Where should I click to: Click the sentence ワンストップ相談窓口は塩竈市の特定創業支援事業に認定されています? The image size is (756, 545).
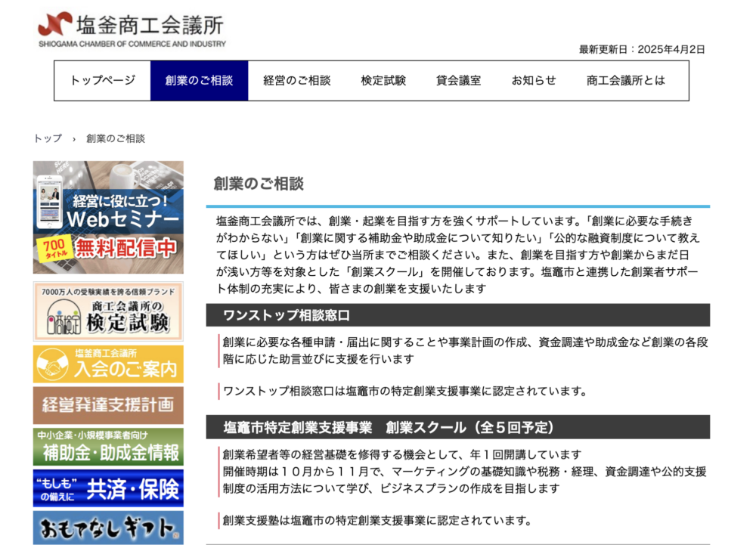[405, 391]
